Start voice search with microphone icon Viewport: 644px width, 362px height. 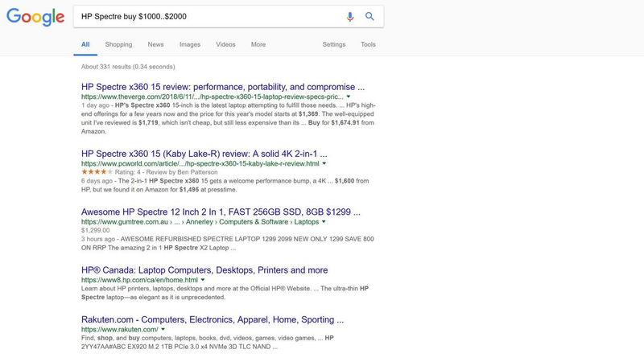click(349, 16)
